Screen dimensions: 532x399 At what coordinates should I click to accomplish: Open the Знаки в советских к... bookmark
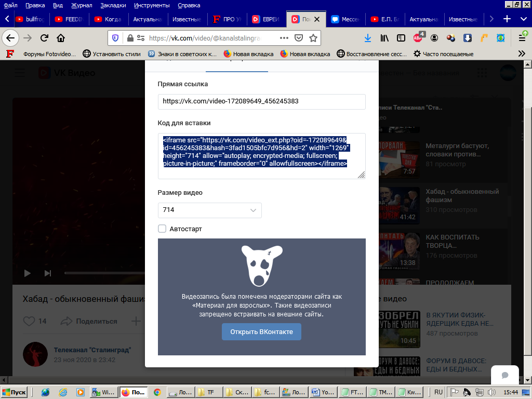point(182,54)
